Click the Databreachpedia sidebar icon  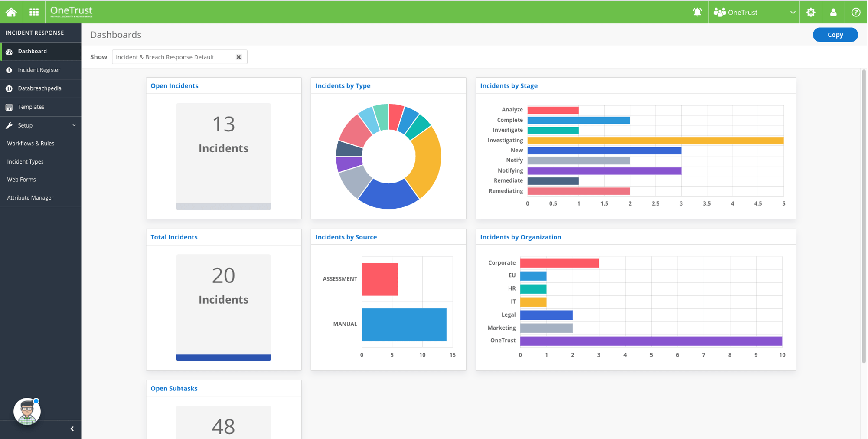click(x=9, y=88)
